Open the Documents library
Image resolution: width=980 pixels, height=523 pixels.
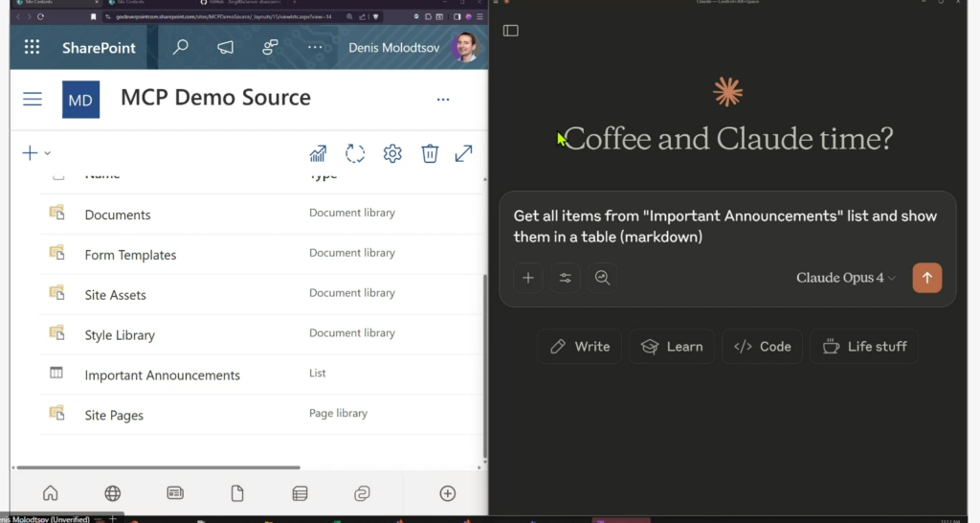pyautogui.click(x=118, y=215)
